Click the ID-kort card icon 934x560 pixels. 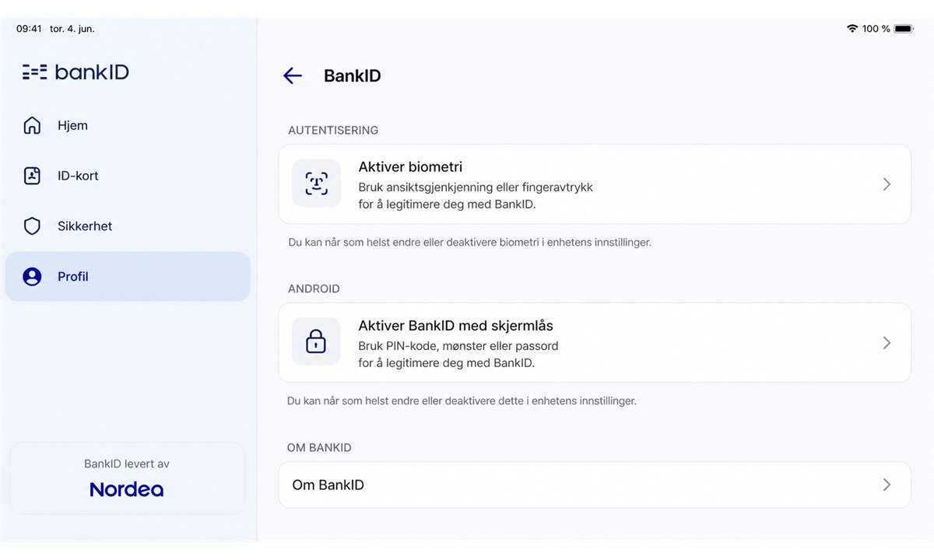click(32, 176)
